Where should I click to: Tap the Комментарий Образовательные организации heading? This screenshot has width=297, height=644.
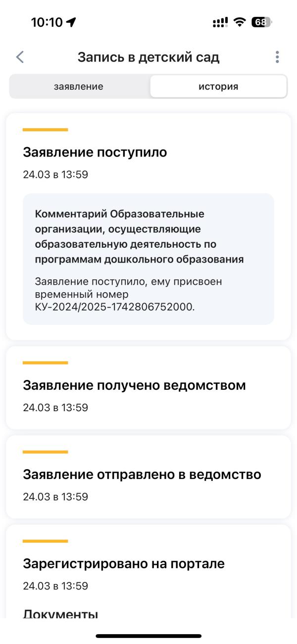pos(140,236)
